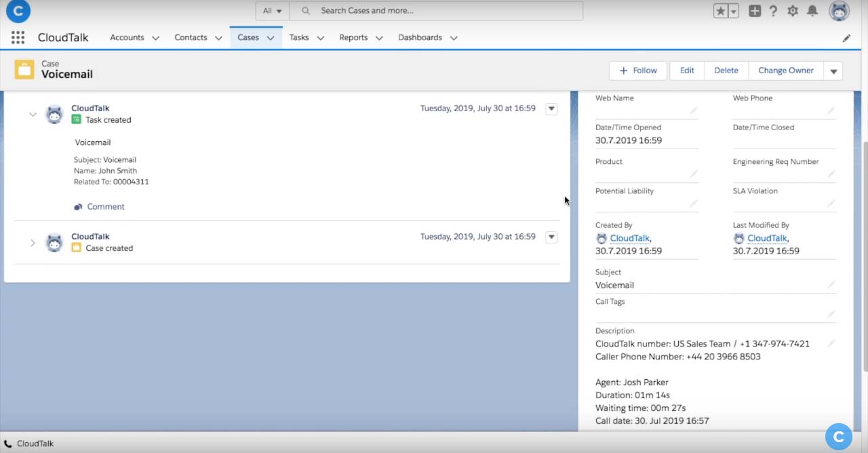Viewport: 868px width, 453px height.
Task: Open the Cases tab
Action: (x=248, y=37)
